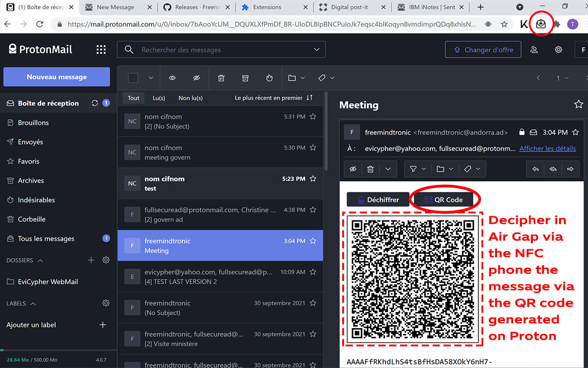Screen dimensions: 588x368
Task: Forward the Meeting message
Action: coord(570,169)
